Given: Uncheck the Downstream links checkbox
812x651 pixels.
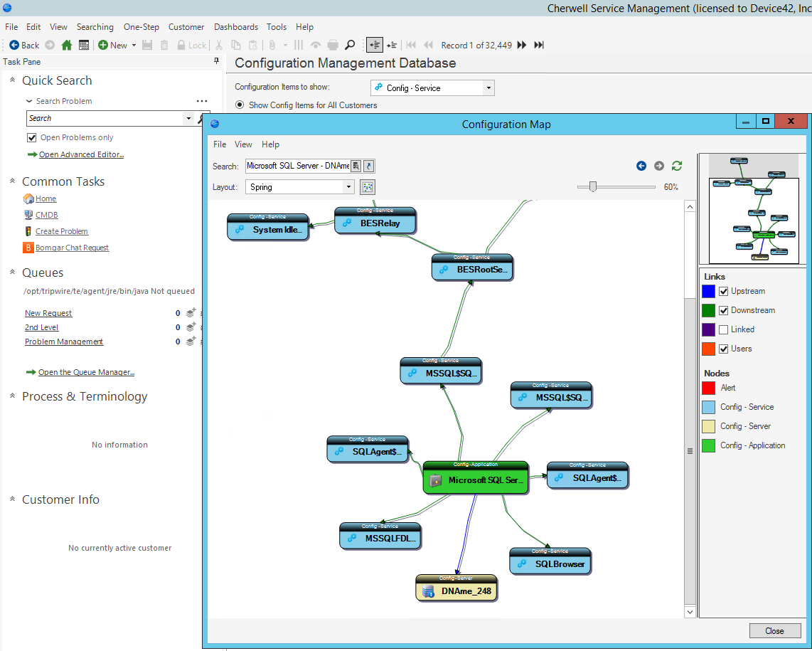Looking at the screenshot, I should [723, 310].
